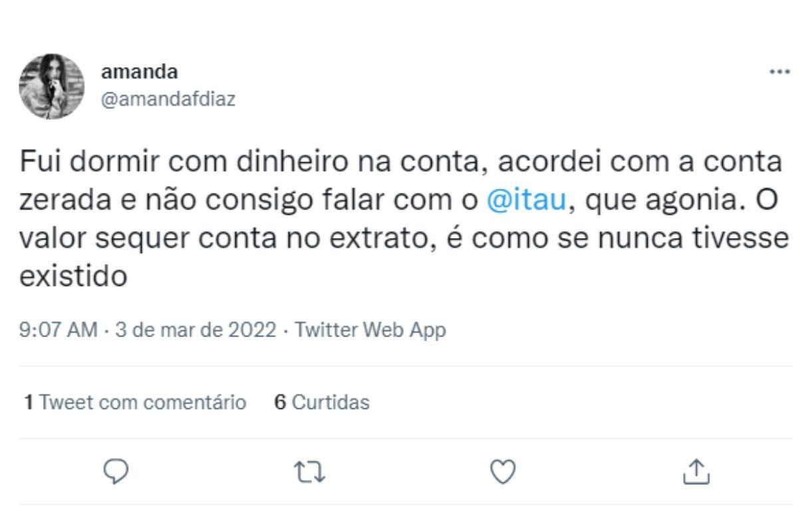This screenshot has height=532, width=798.
Task: Click the word existido in the tweet
Action: click(x=73, y=275)
